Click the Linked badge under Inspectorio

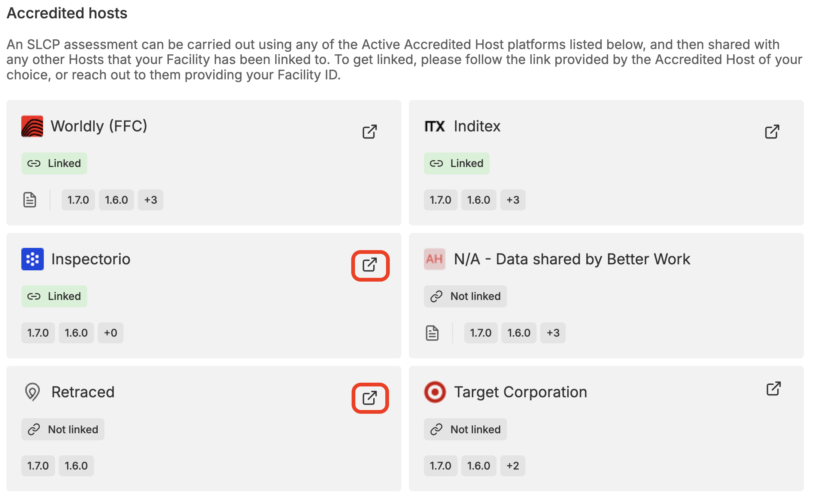(54, 297)
